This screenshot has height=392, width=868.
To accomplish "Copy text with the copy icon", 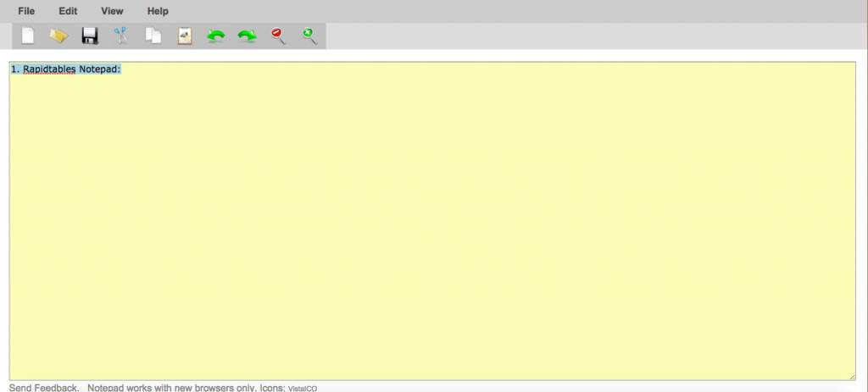I will [x=153, y=36].
